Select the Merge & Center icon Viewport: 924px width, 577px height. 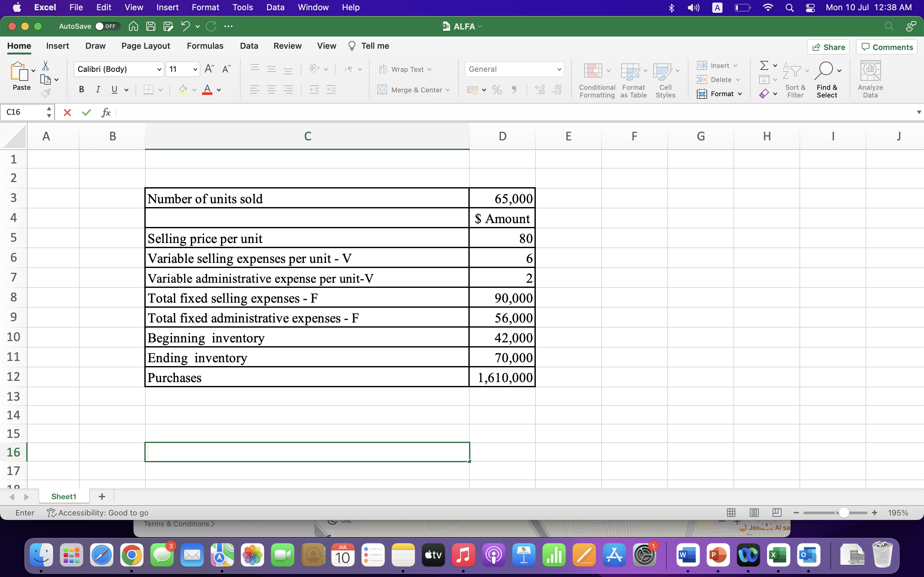tap(382, 89)
